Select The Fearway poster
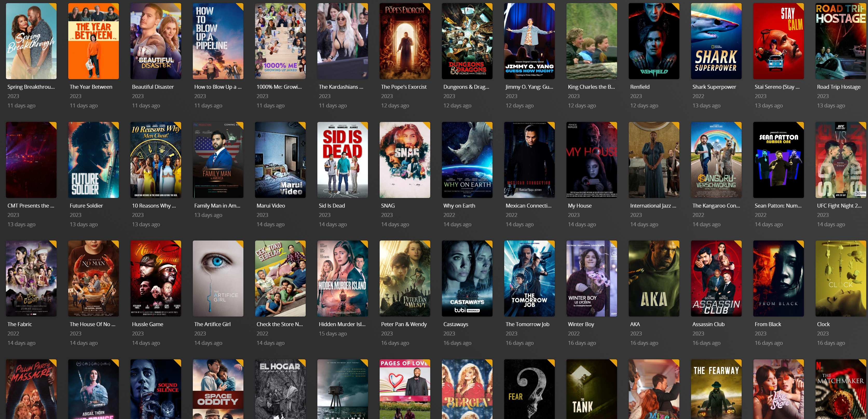The image size is (868, 419). tap(716, 389)
